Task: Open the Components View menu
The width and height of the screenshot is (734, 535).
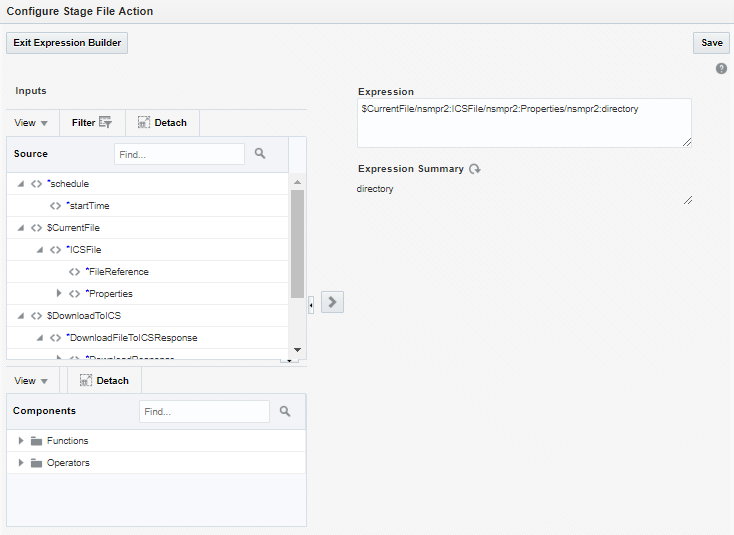Action: click(x=31, y=381)
